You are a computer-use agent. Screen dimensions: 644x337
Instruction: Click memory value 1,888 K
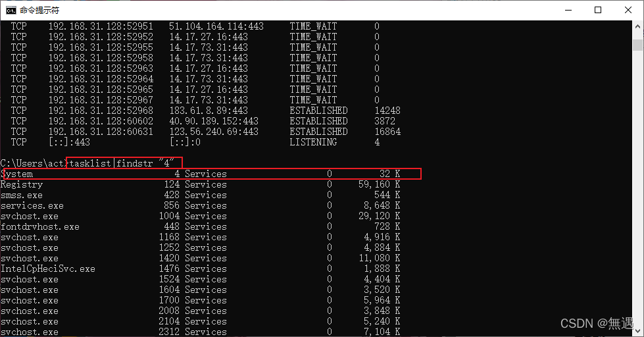pyautogui.click(x=382, y=269)
